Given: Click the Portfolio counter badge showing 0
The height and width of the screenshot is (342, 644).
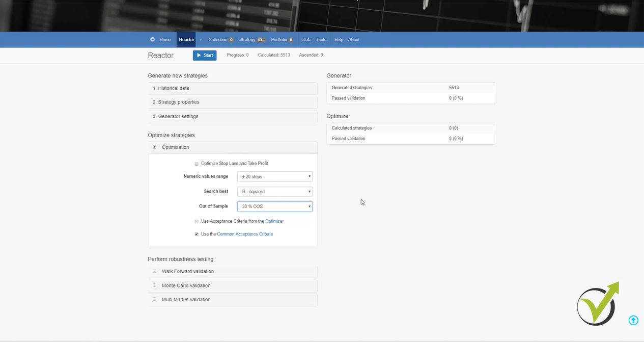Looking at the screenshot, I should [x=291, y=39].
